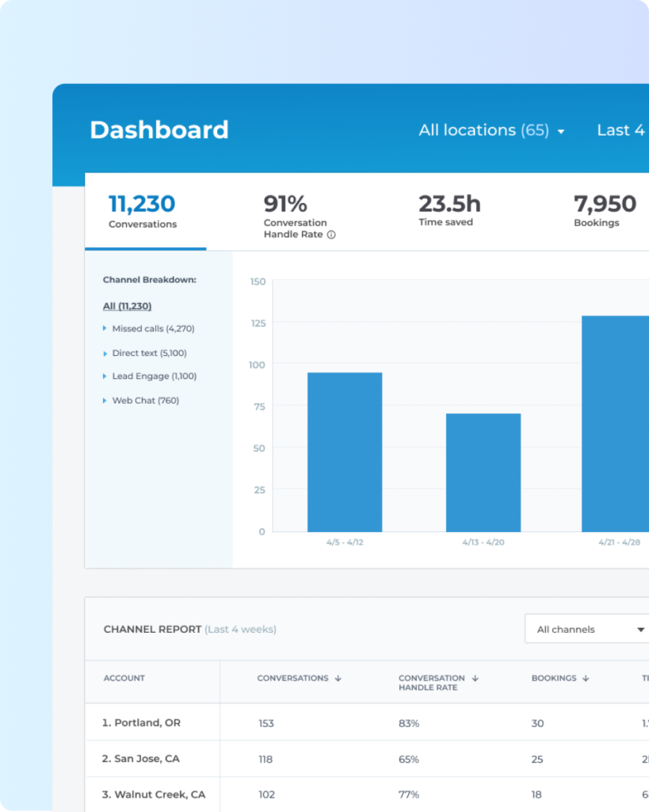Switch to the 91% Conversation Handle Rate tab
The height and width of the screenshot is (812, 649).
pyautogui.click(x=299, y=216)
